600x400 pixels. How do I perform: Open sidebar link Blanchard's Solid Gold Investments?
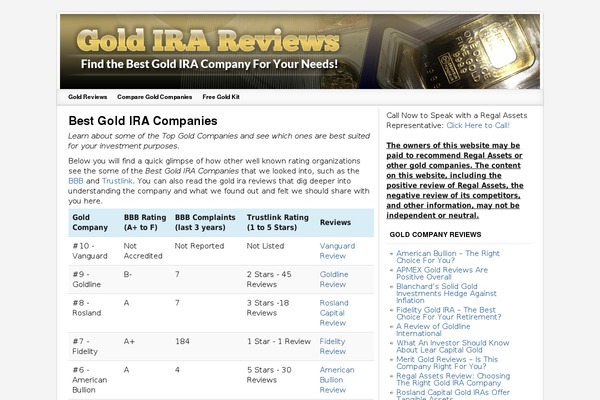446,293
